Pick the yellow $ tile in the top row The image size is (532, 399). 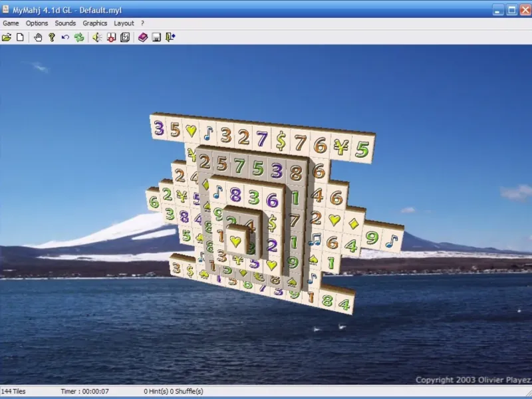(281, 141)
